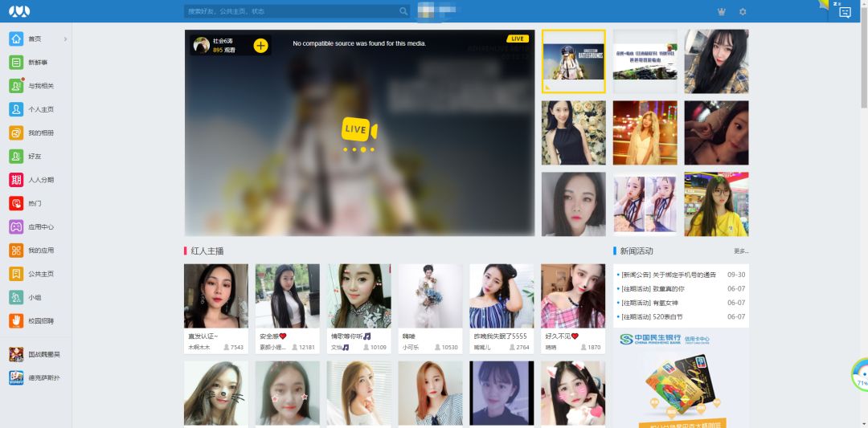Image resolution: width=868 pixels, height=428 pixels.
Task: Select the highlighted PUBG stream thumbnail
Action: 573,62
